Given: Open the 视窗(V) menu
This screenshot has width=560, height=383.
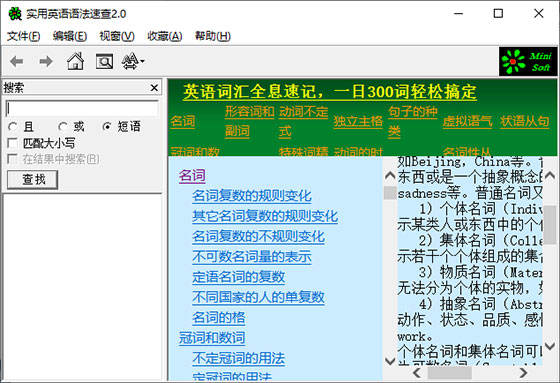Looking at the screenshot, I should pyautogui.click(x=117, y=36).
